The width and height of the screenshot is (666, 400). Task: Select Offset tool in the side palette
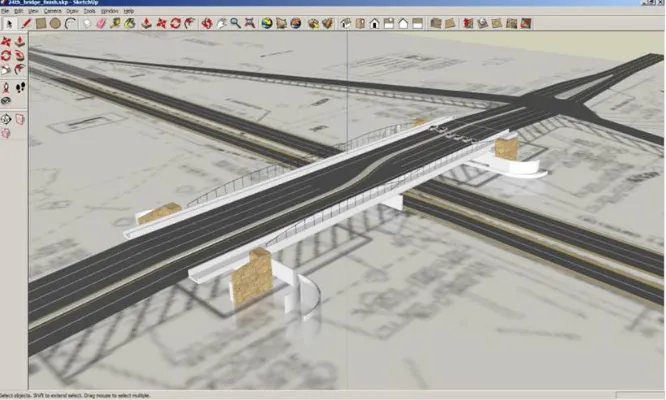(20, 69)
